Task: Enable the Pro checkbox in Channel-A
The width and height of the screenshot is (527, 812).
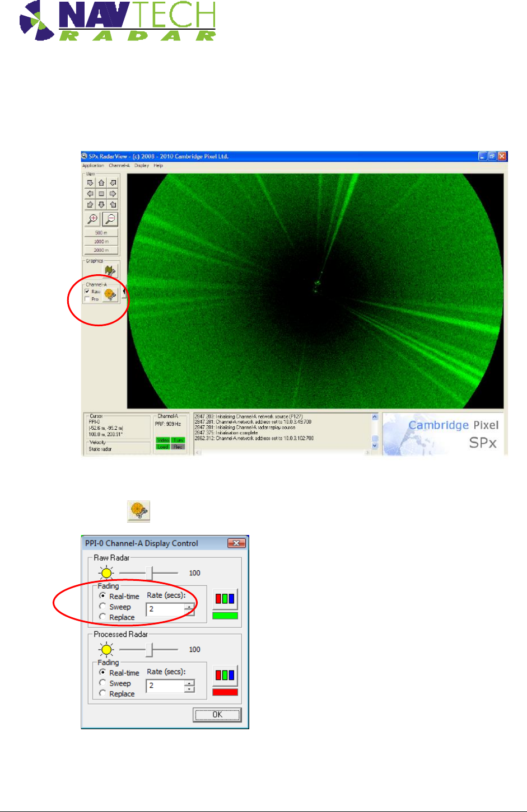Action: click(x=87, y=299)
